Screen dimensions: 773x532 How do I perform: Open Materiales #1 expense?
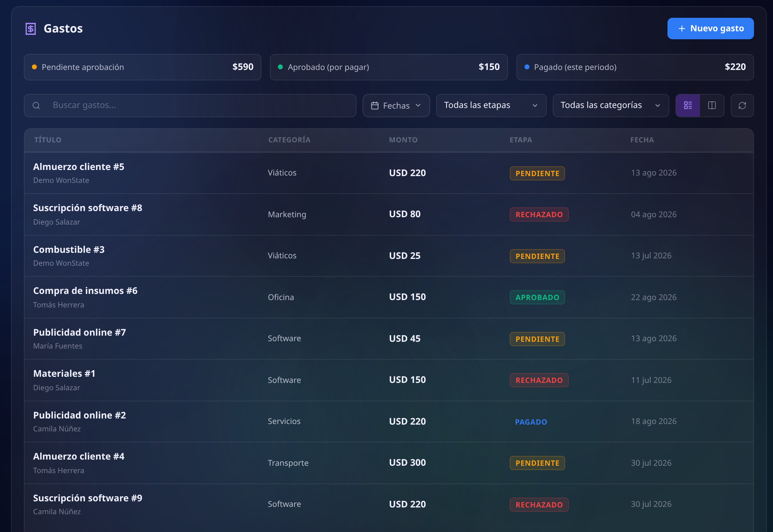pos(389,380)
